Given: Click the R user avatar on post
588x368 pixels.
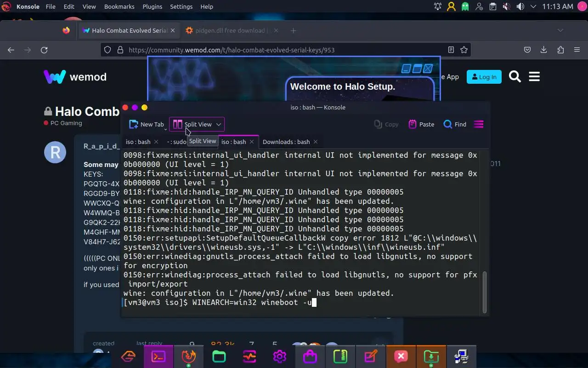Looking at the screenshot, I should 55,152.
